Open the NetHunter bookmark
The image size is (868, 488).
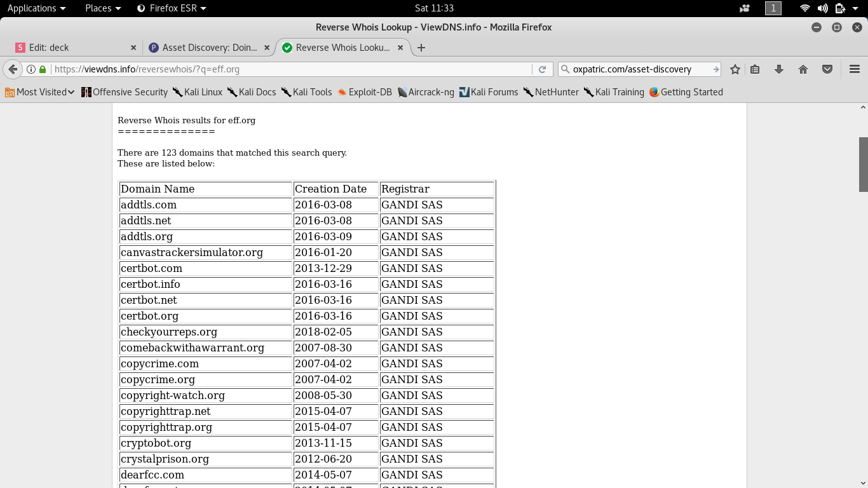click(x=551, y=92)
